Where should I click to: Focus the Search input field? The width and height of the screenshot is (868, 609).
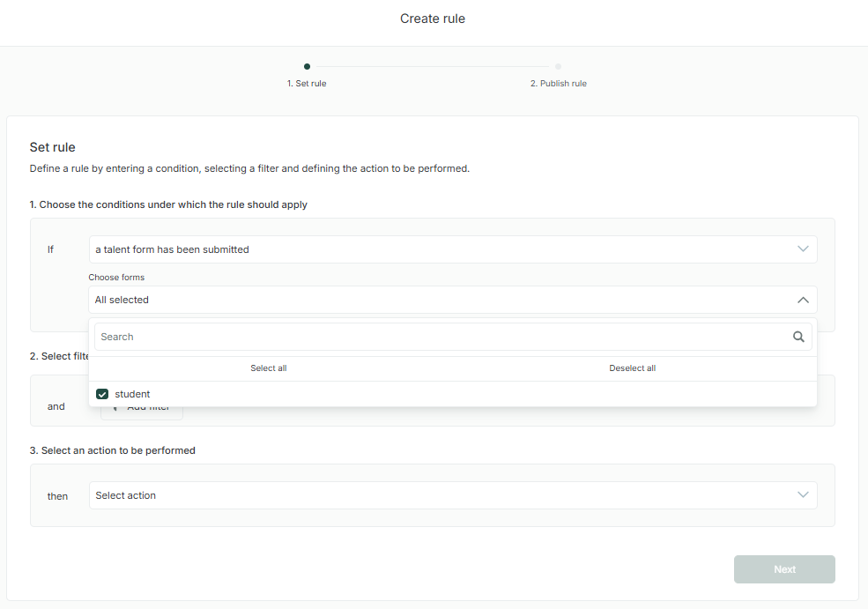[441, 337]
